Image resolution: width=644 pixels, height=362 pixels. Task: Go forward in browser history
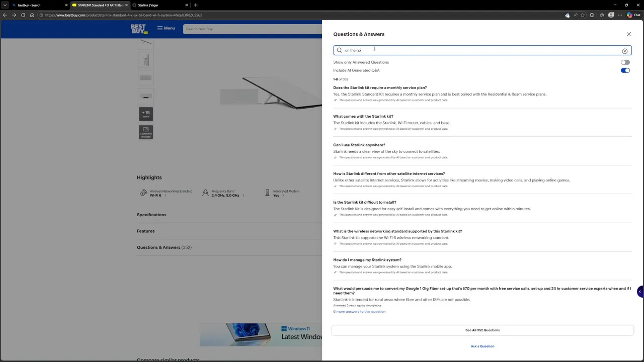[x=14, y=15]
